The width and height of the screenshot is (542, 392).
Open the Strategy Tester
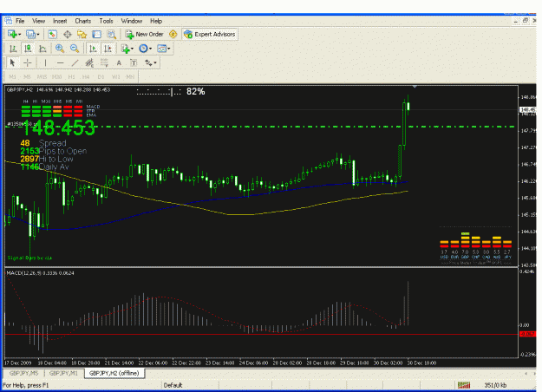(x=111, y=34)
